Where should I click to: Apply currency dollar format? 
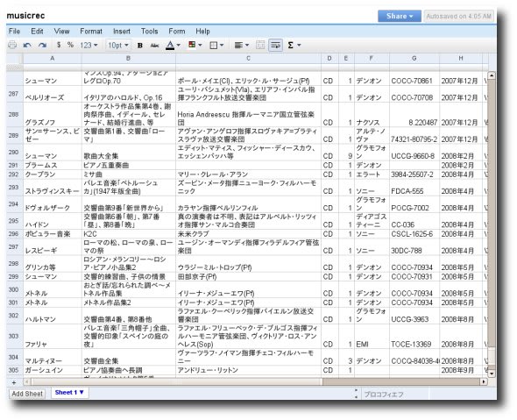[59, 45]
